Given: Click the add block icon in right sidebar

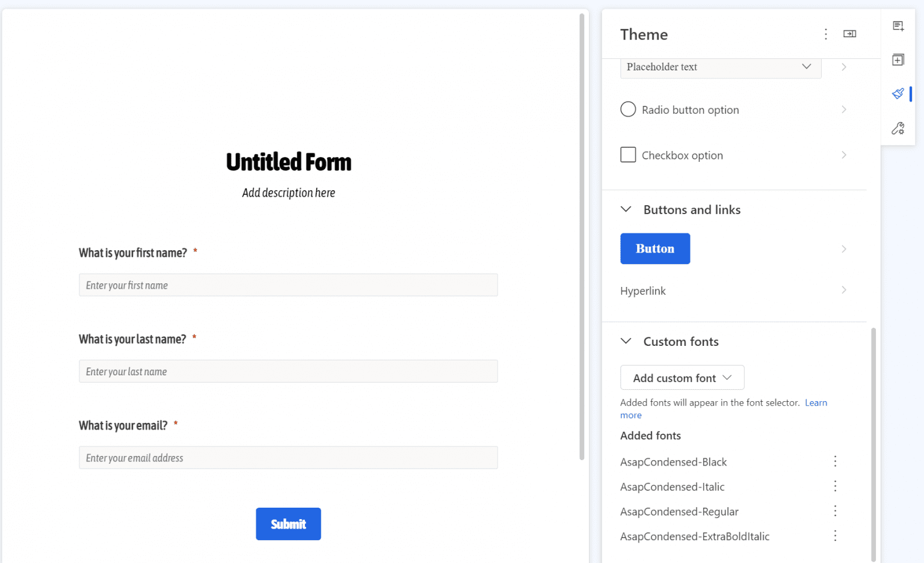Looking at the screenshot, I should [898, 60].
